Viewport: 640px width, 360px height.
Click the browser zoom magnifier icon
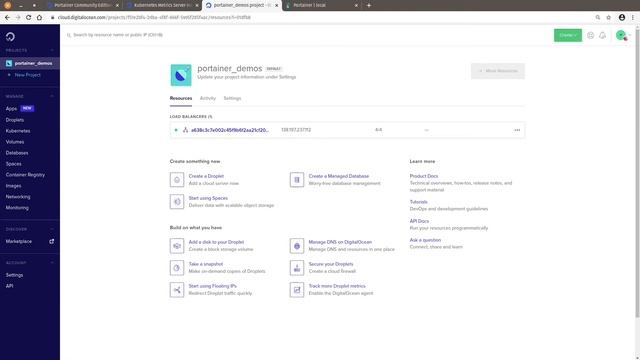coord(598,18)
